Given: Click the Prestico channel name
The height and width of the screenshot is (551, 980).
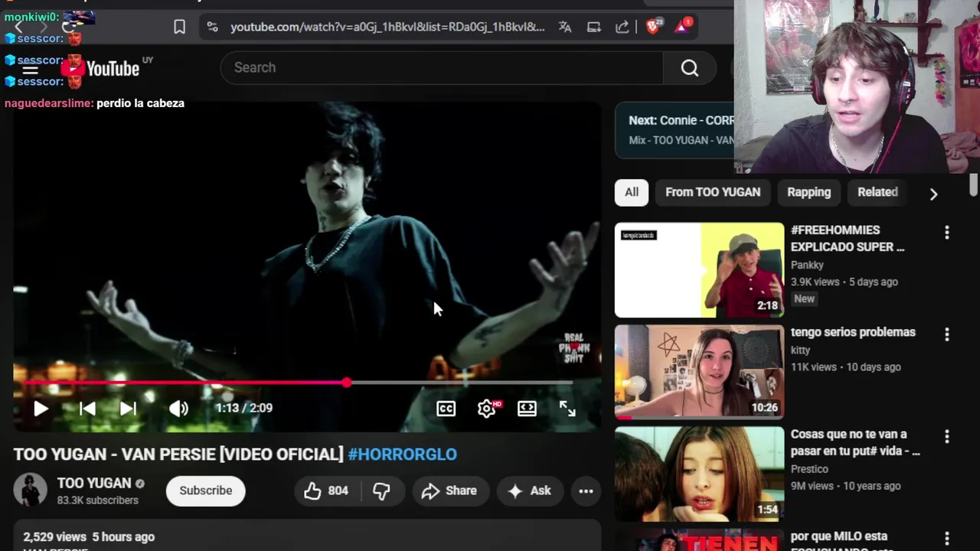Looking at the screenshot, I should tap(809, 468).
